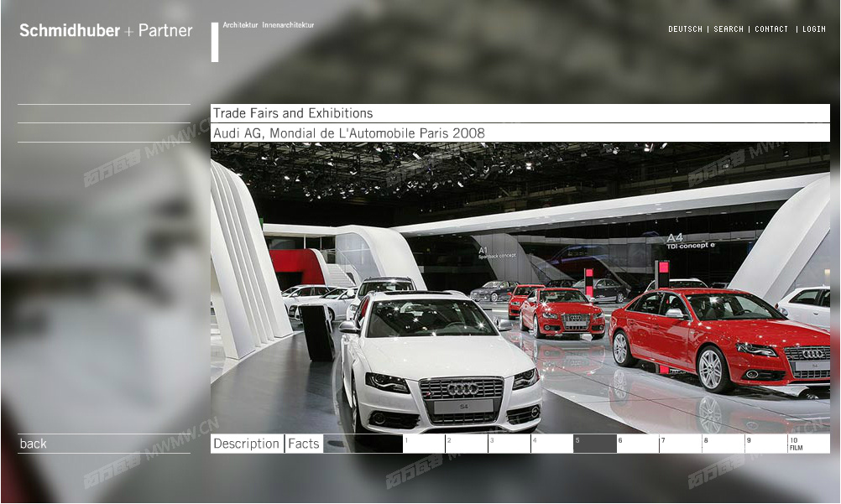Go back using the back link

pyautogui.click(x=34, y=444)
